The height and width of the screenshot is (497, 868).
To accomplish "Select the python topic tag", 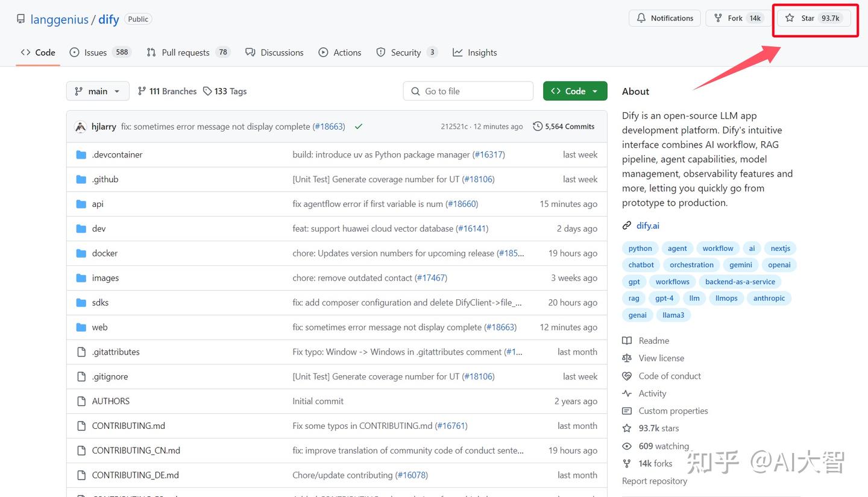I will point(640,248).
